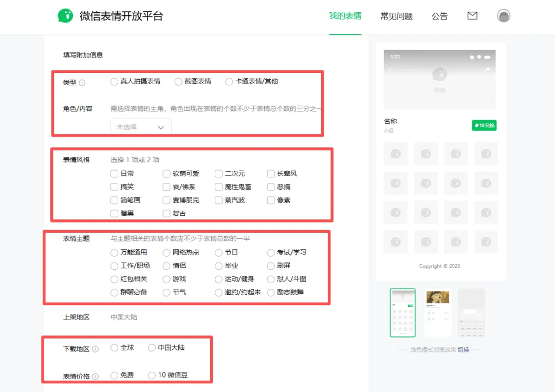
Task: Choose 中国大陆 download region
Action: pos(152,348)
